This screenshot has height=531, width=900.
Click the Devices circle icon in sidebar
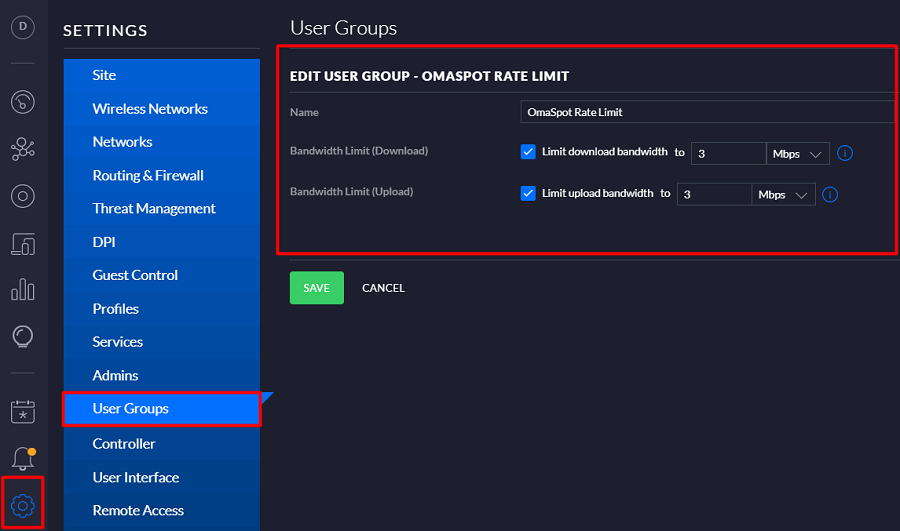(22, 196)
